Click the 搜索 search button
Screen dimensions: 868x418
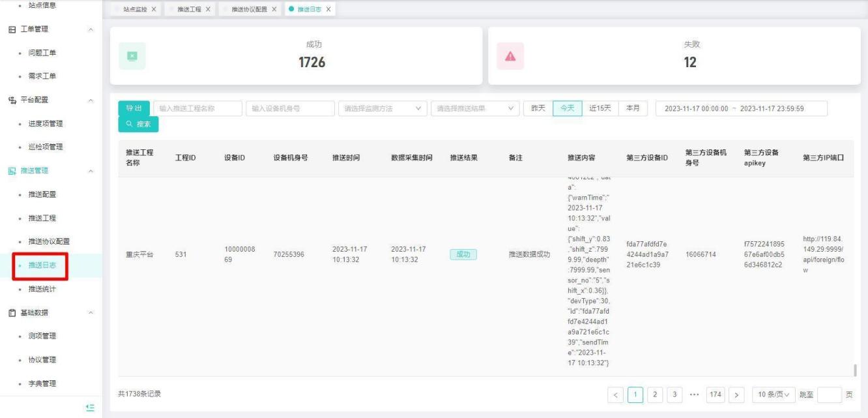[138, 124]
